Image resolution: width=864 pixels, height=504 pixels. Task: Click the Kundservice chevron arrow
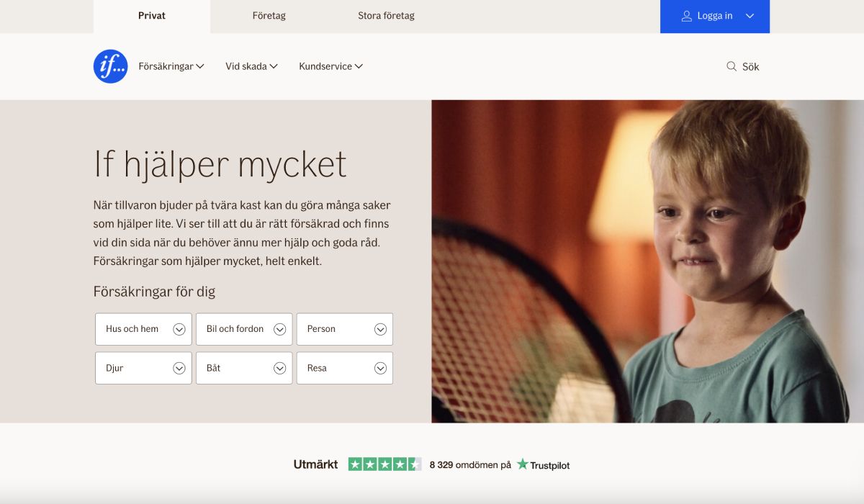click(359, 66)
